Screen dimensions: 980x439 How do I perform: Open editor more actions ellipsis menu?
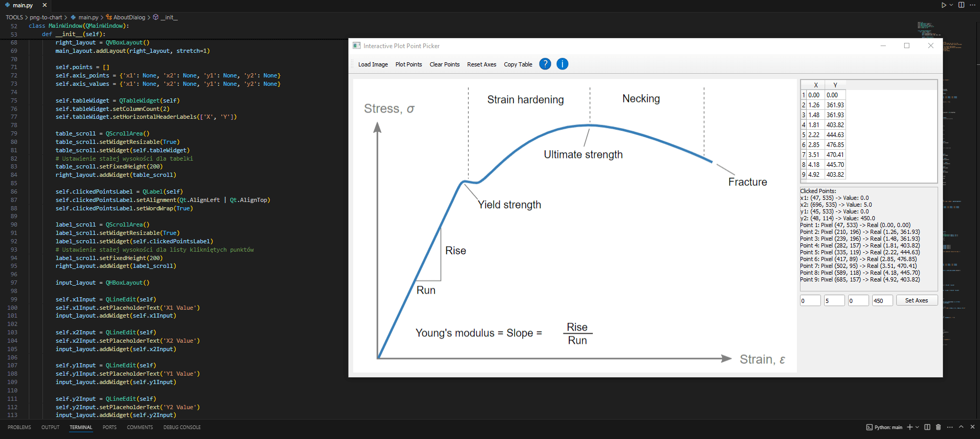pyautogui.click(x=973, y=5)
